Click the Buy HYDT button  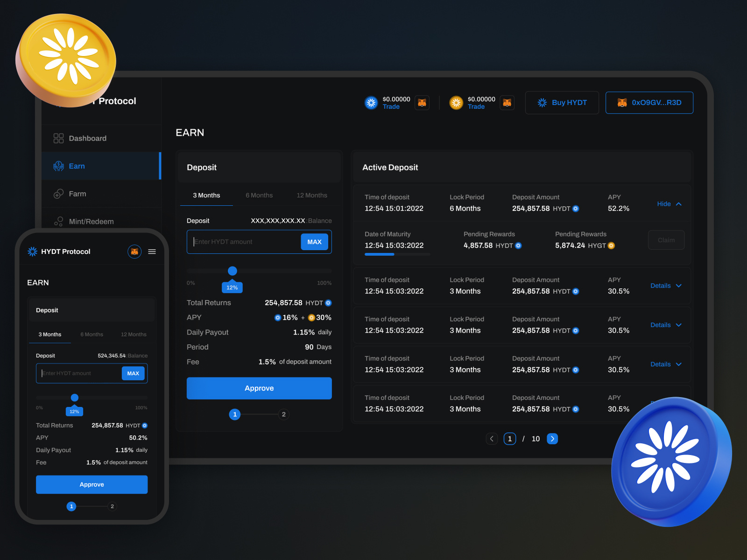pyautogui.click(x=562, y=102)
